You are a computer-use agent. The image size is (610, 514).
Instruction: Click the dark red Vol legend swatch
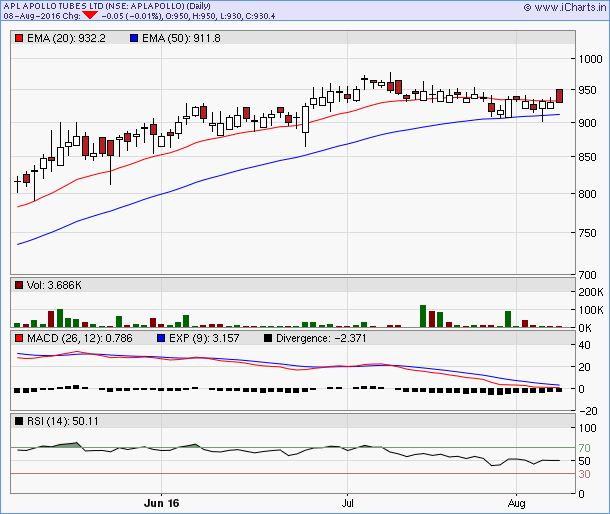pyautogui.click(x=19, y=285)
